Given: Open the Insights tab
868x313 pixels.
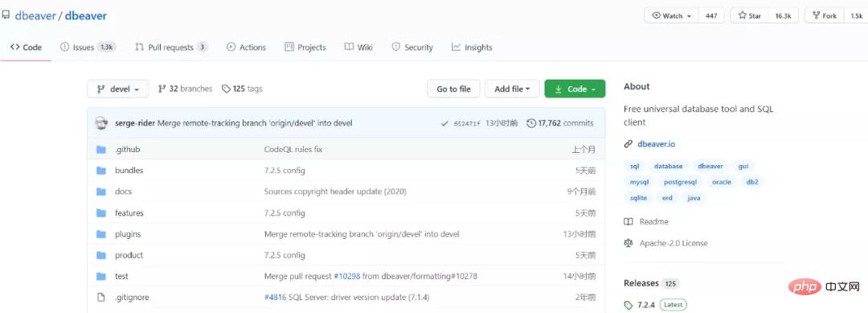Looking at the screenshot, I should 472,47.
